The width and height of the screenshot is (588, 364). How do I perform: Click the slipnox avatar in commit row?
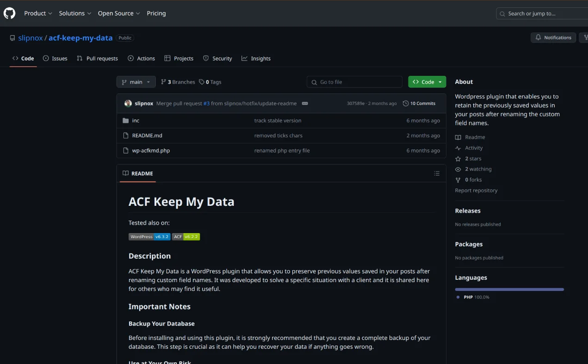coord(128,103)
